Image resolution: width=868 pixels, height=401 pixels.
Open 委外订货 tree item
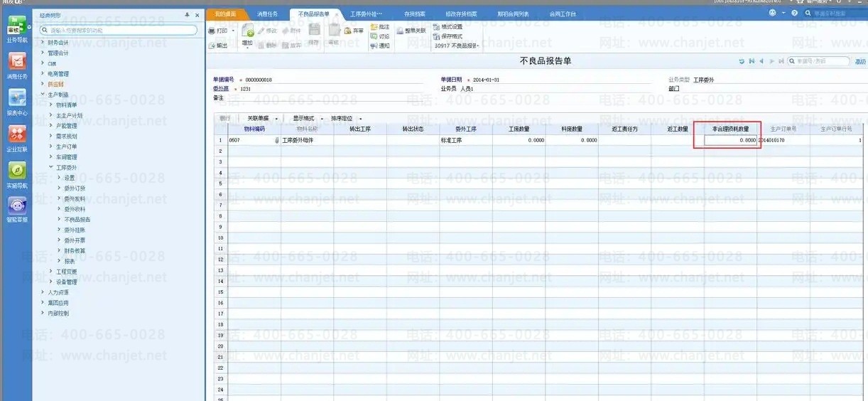tap(75, 188)
